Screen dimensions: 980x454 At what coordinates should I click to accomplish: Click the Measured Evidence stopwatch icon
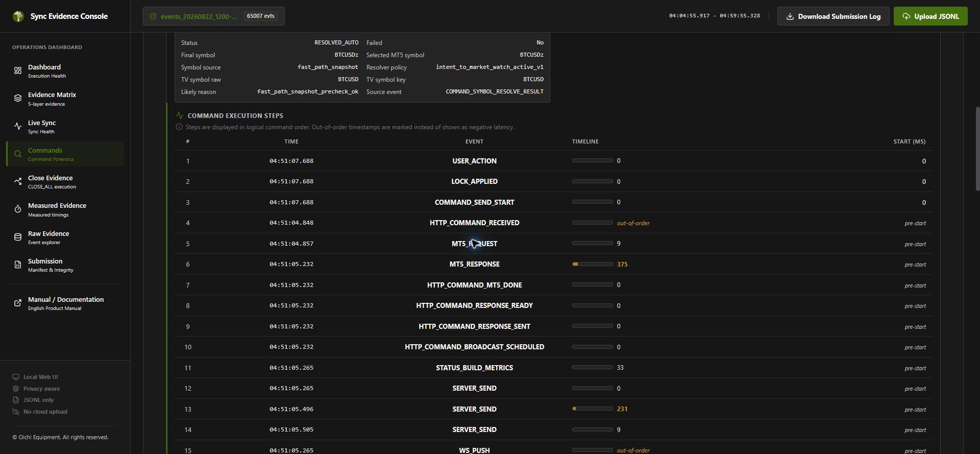pos(18,209)
